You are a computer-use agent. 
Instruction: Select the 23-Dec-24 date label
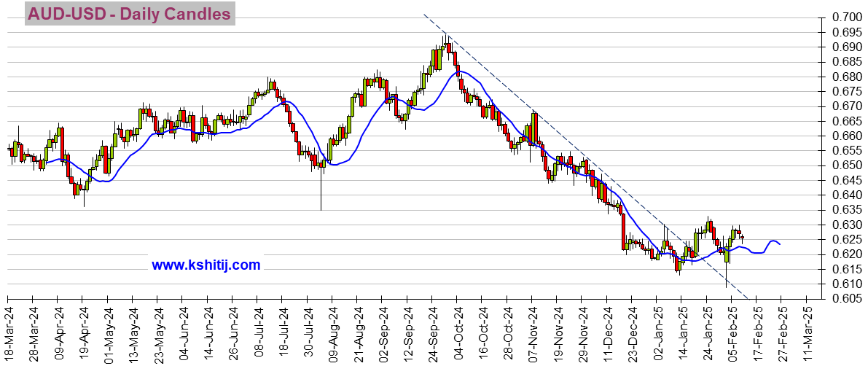coord(632,333)
